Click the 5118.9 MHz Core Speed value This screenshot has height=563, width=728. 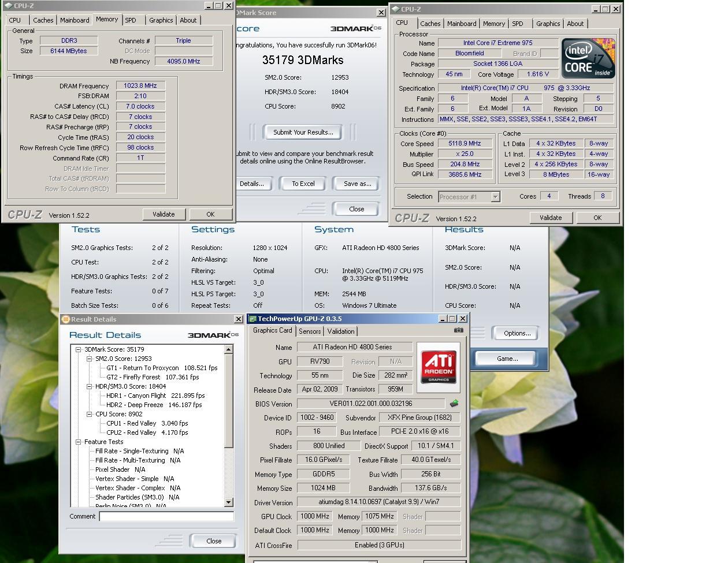(465, 144)
